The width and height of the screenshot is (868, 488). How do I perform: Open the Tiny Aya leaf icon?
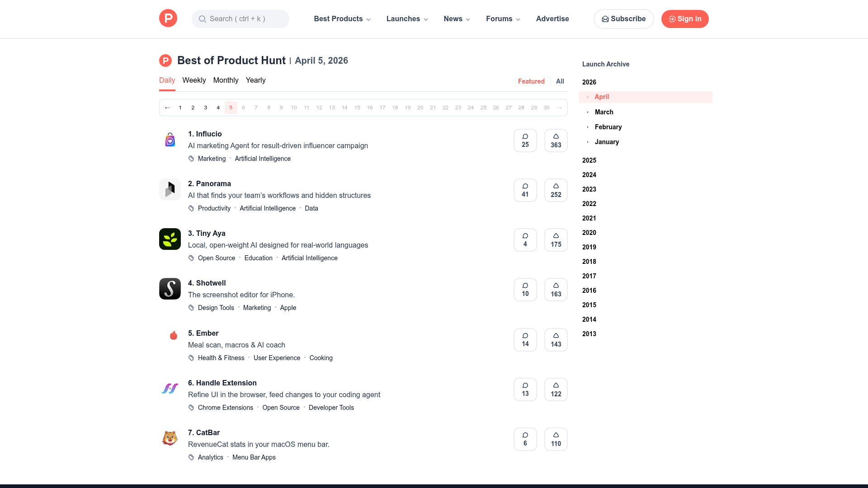pos(170,239)
